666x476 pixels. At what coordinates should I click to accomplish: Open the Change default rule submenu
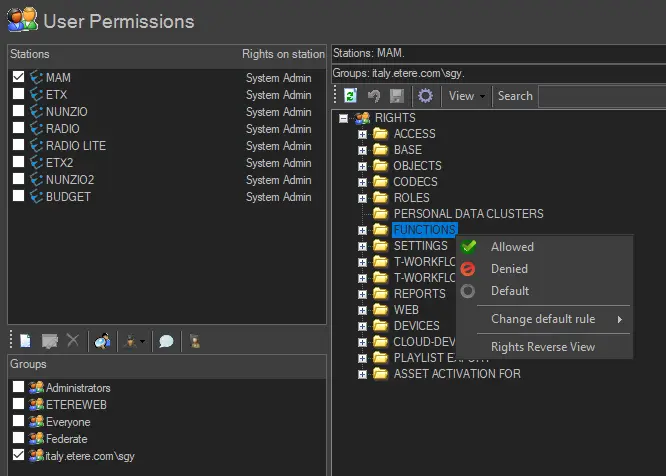543,319
